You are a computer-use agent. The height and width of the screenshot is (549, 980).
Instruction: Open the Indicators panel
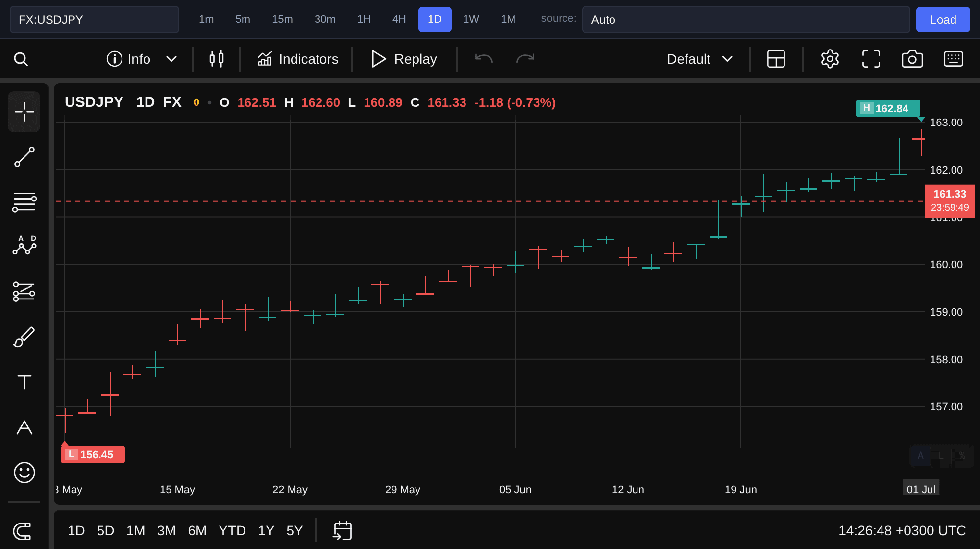coord(297,59)
